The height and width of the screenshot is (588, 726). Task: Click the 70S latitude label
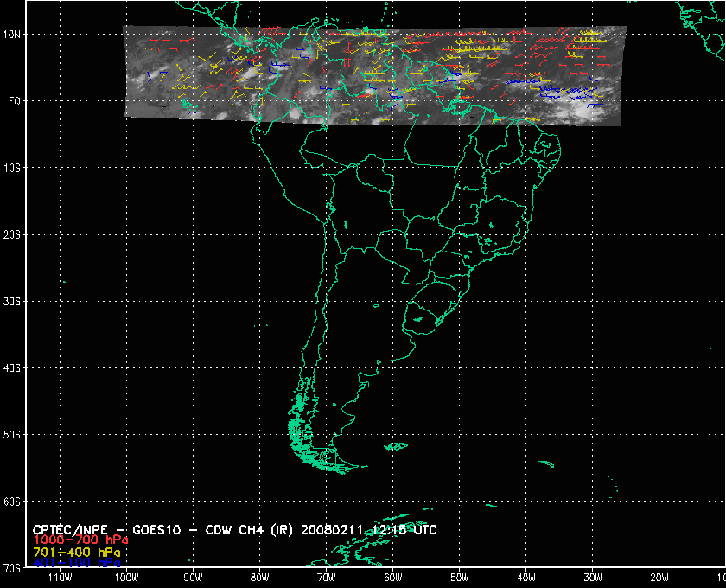[x=12, y=568]
